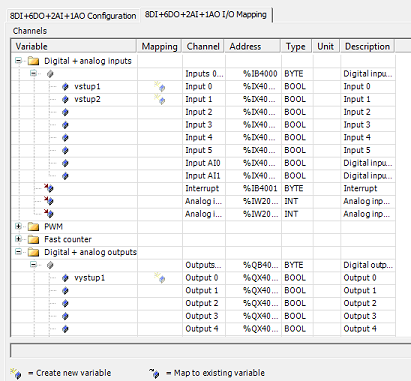
Task: Select the vstup1 variable name
Action: pos(87,87)
